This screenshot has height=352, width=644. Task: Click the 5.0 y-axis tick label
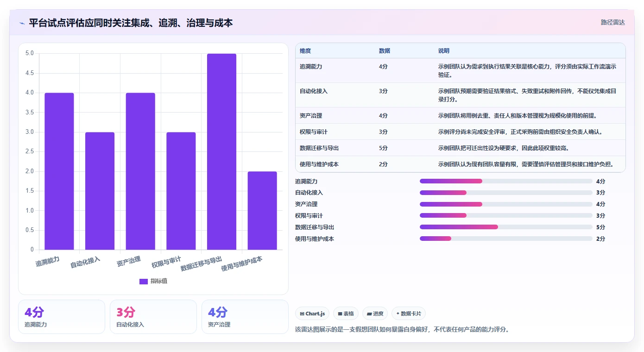(x=29, y=53)
